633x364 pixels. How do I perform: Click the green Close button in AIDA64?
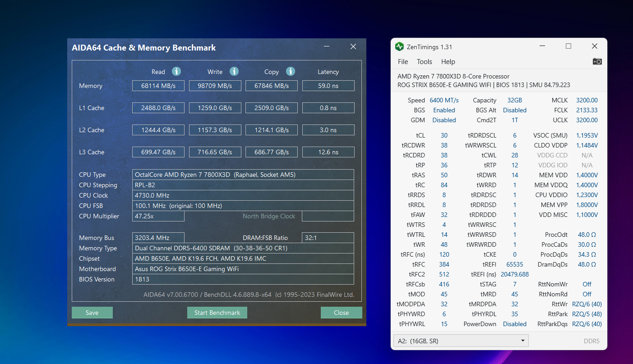pos(341,313)
